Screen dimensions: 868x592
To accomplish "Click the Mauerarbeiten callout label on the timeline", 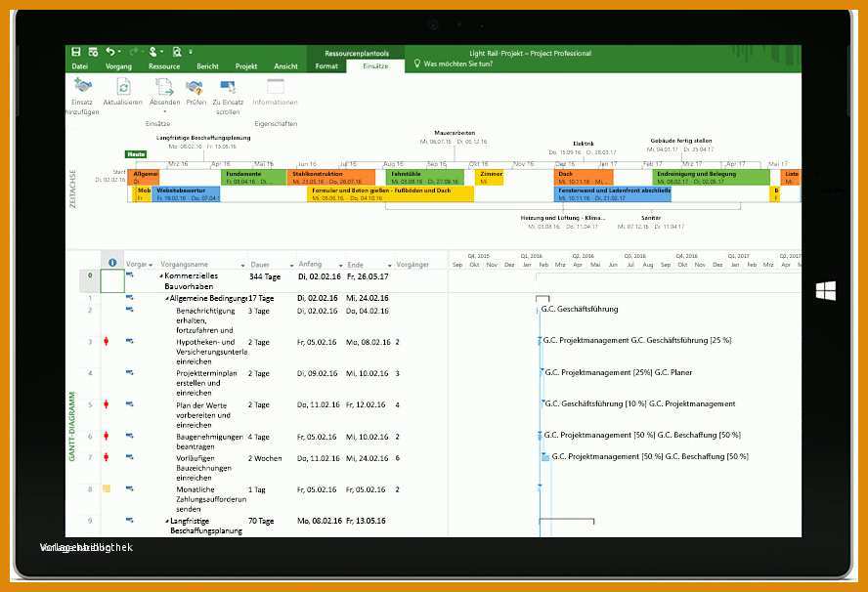I will [x=455, y=133].
